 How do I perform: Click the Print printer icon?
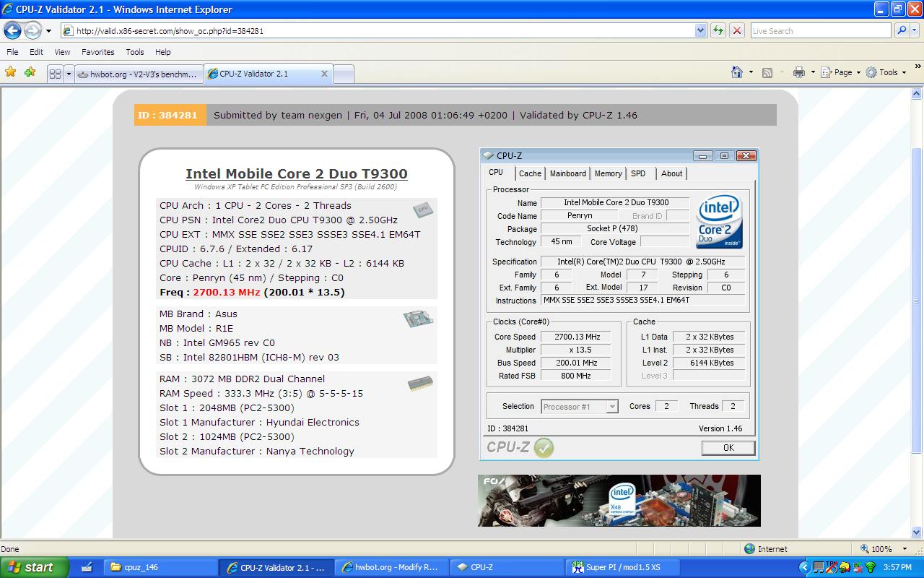pyautogui.click(x=798, y=72)
